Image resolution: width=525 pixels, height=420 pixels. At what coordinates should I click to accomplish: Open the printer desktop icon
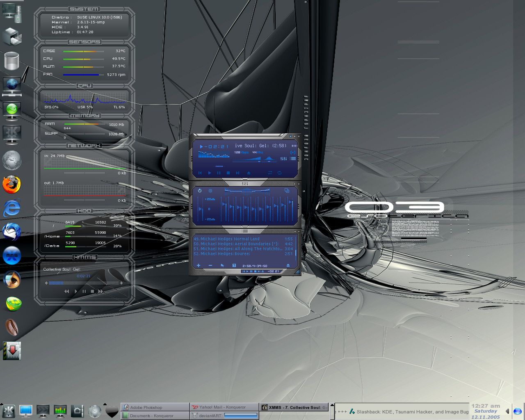(12, 37)
